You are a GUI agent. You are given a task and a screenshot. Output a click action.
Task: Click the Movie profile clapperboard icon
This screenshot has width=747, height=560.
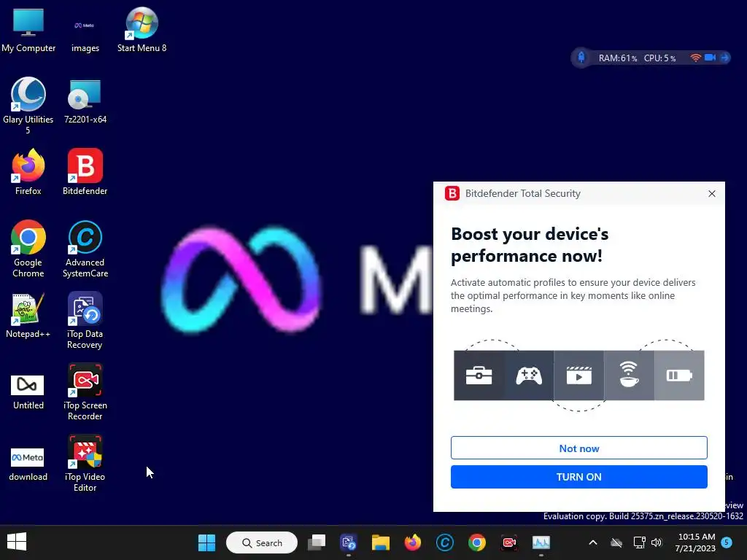(x=578, y=376)
